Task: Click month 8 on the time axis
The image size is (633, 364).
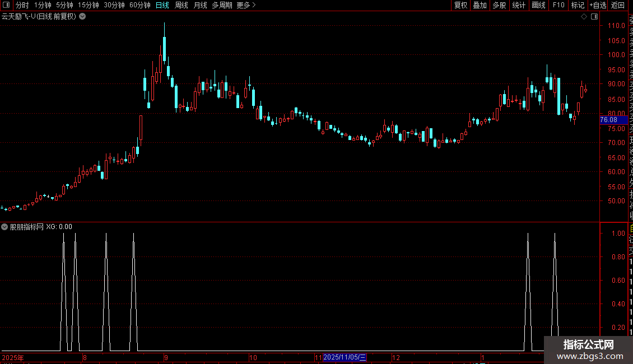Action: pos(85,357)
